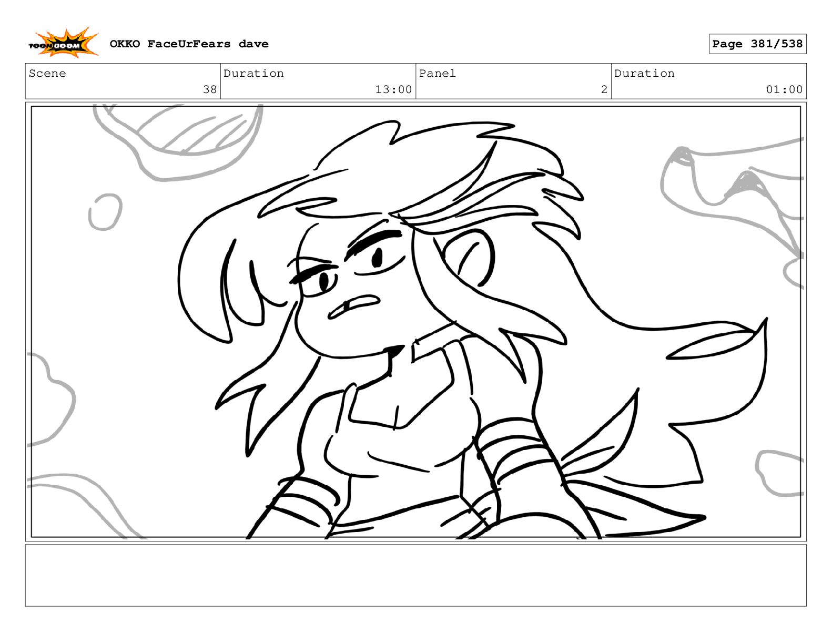Click the storyboard panel drawing
The image size is (832, 644).
pyautogui.click(x=415, y=322)
